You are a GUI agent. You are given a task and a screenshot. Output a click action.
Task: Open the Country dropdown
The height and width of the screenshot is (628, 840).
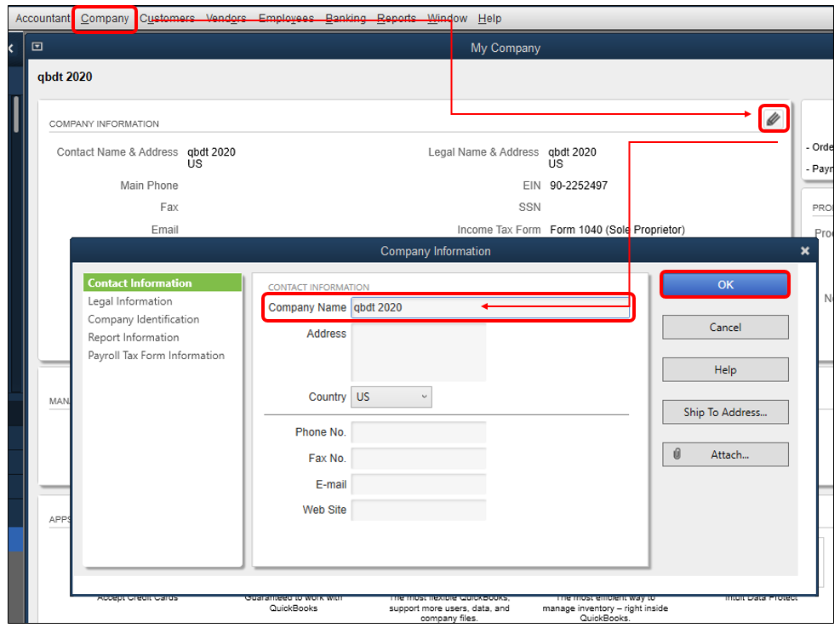pos(391,397)
